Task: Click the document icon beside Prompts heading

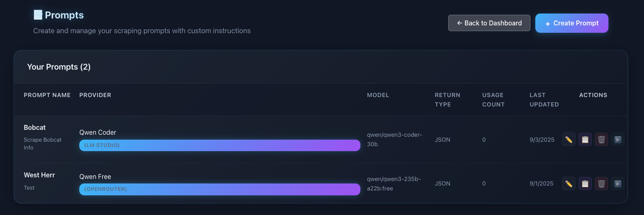Action: pyautogui.click(x=38, y=15)
